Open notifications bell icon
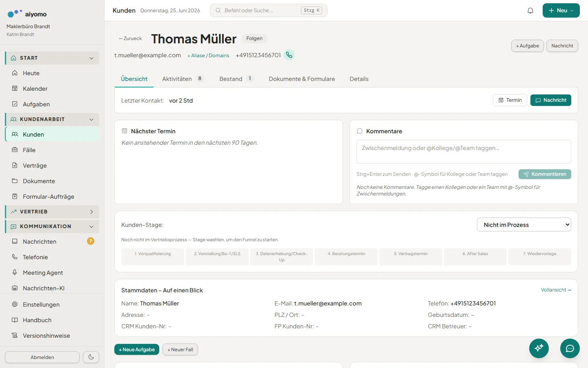 pos(530,11)
